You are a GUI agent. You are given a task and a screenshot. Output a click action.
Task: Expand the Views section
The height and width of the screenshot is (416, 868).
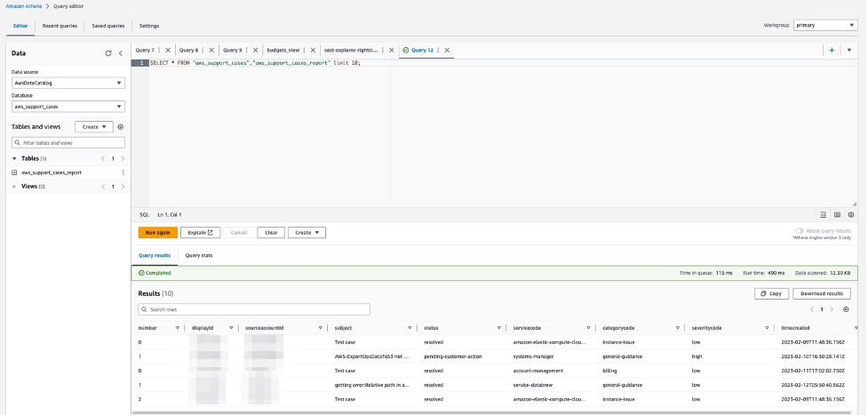pyautogui.click(x=14, y=187)
